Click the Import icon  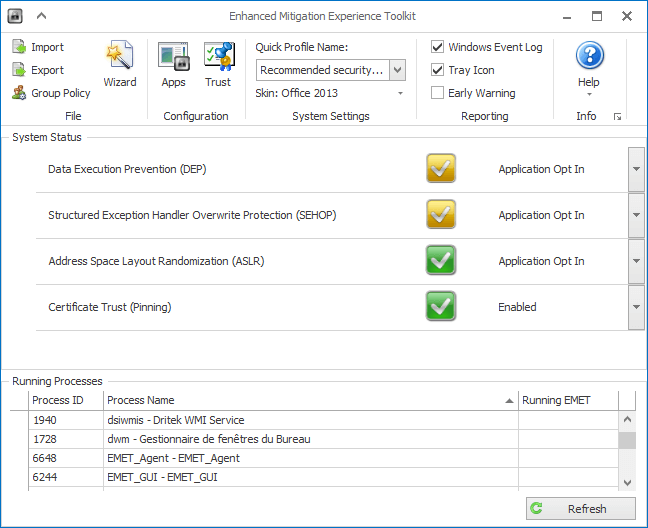(20, 47)
